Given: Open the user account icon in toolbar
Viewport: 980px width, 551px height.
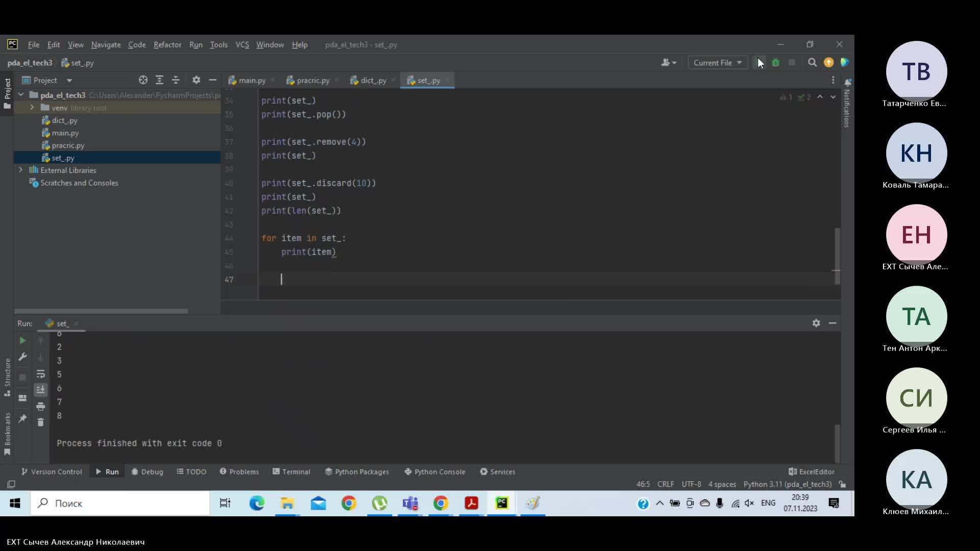Looking at the screenshot, I should point(668,62).
